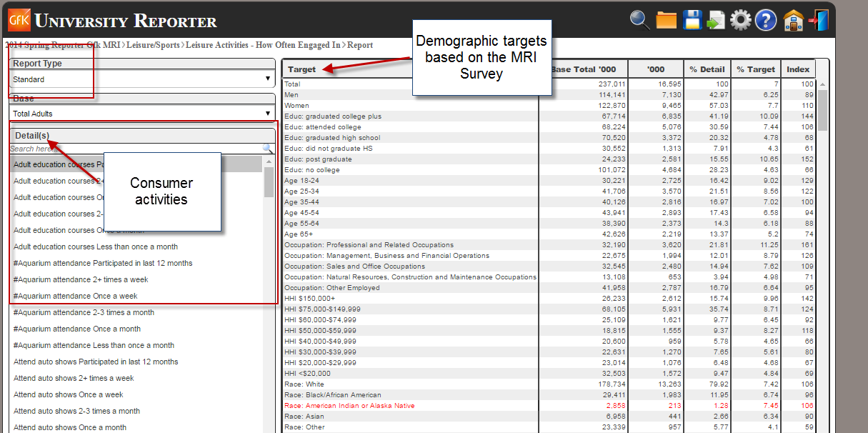
Task: Select Attend auto shows 2-3 times a month
Action: pyautogui.click(x=136, y=411)
